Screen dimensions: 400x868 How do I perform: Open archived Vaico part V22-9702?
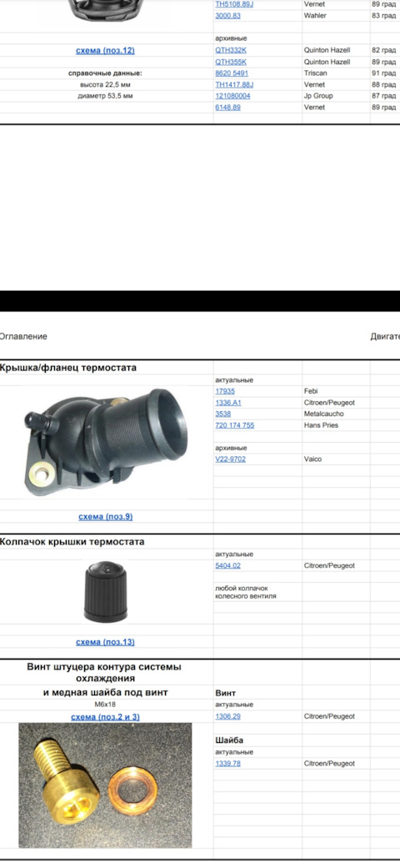231,459
